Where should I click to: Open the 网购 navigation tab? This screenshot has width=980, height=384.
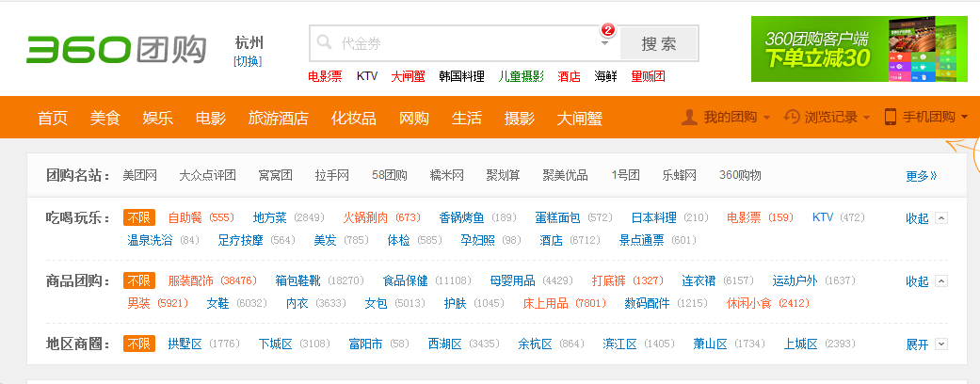tap(414, 118)
